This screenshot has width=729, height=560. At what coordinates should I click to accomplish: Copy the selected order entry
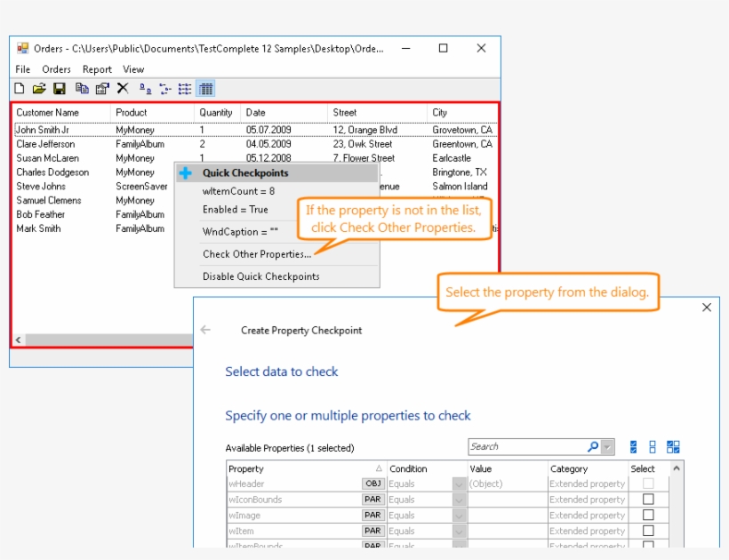coord(83,88)
